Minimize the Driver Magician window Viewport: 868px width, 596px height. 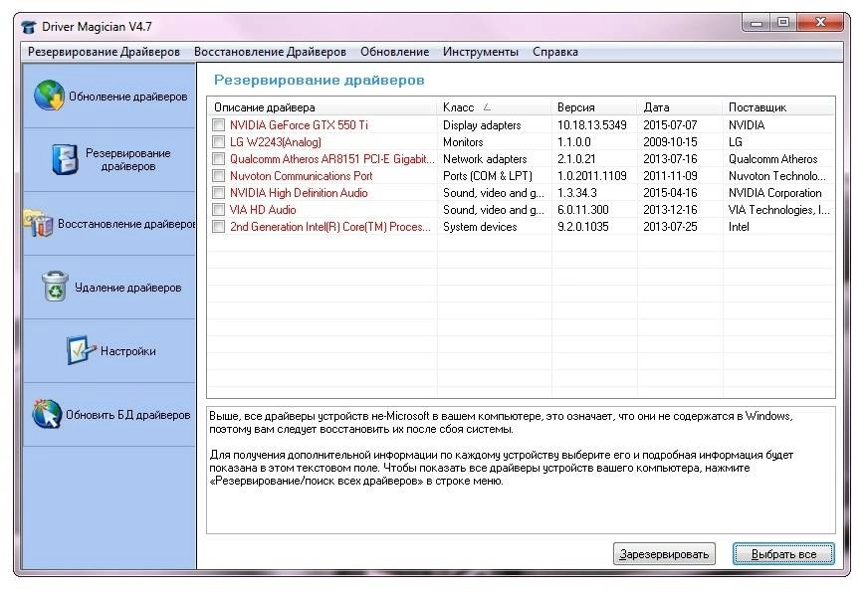(x=757, y=23)
